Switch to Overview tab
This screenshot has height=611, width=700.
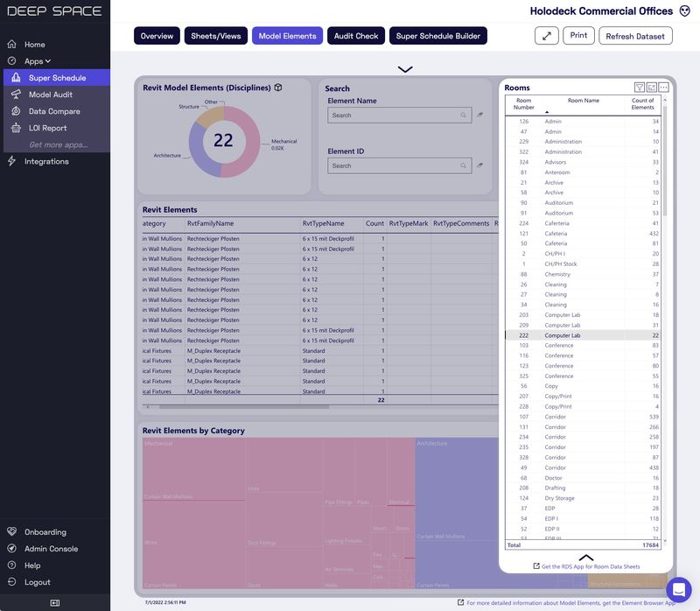[x=157, y=36]
